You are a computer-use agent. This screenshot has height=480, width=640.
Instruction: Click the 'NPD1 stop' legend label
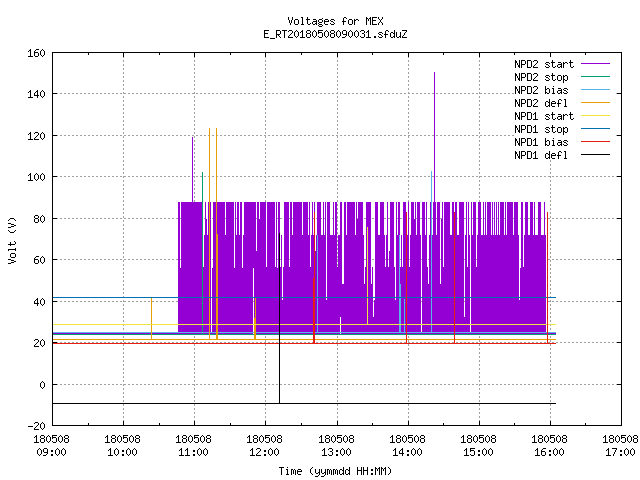tap(541, 129)
